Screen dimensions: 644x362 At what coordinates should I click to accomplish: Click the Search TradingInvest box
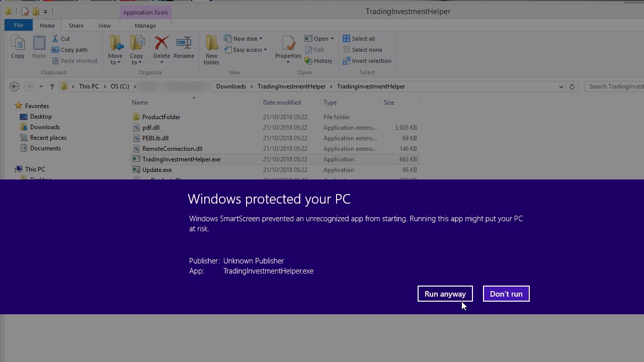pyautogui.click(x=615, y=86)
